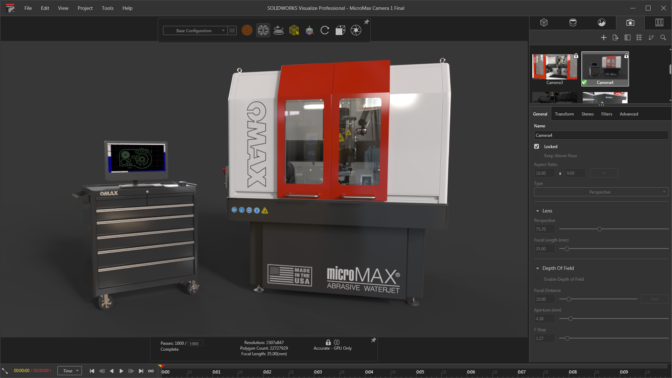Open the Scenes tab icon
Image resolution: width=672 pixels, height=378 pixels.
[601, 23]
